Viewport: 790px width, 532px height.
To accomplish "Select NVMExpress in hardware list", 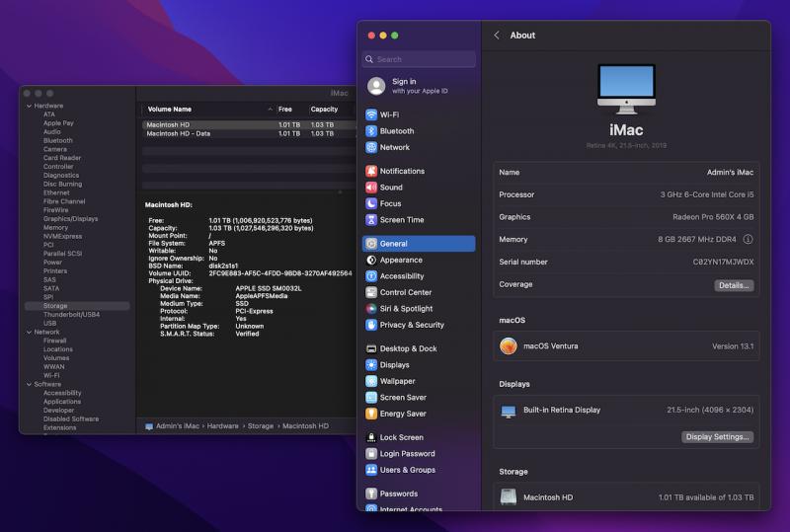I will [x=62, y=236].
